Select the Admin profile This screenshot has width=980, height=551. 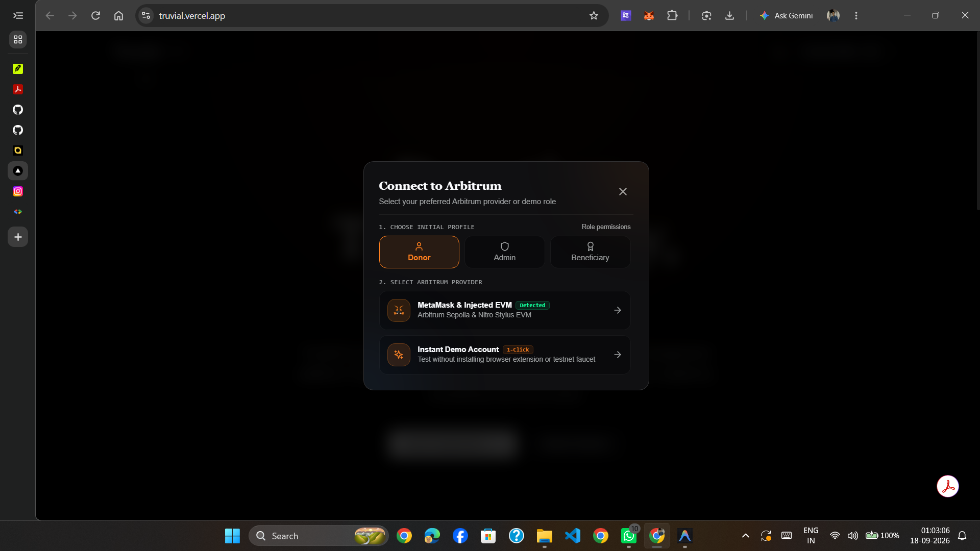click(505, 252)
